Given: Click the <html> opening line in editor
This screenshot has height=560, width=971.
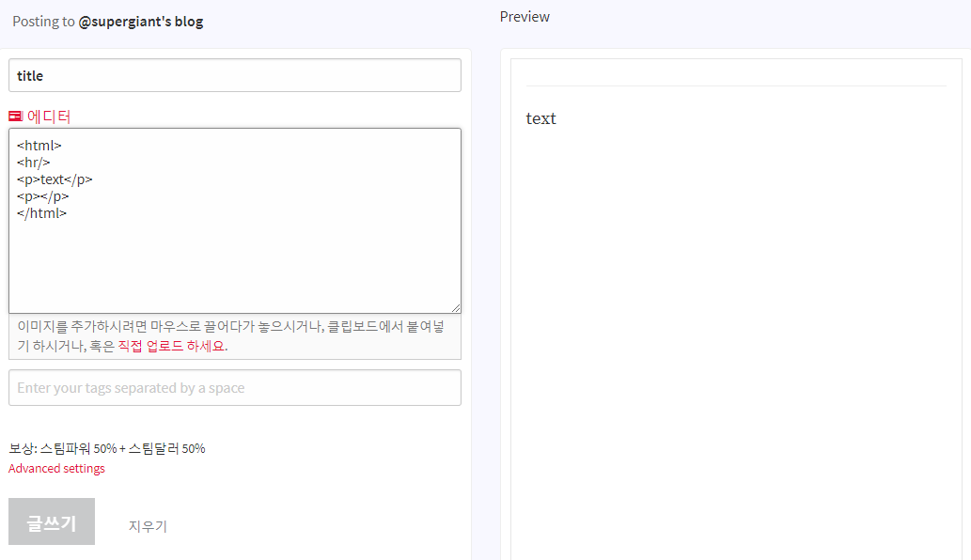Looking at the screenshot, I should 39,146.
